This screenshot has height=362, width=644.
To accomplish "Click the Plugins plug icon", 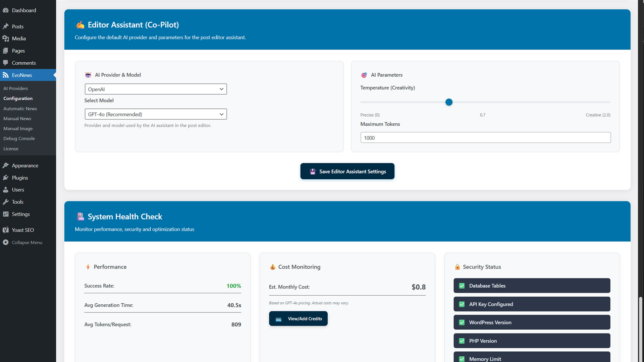I will [x=6, y=178].
